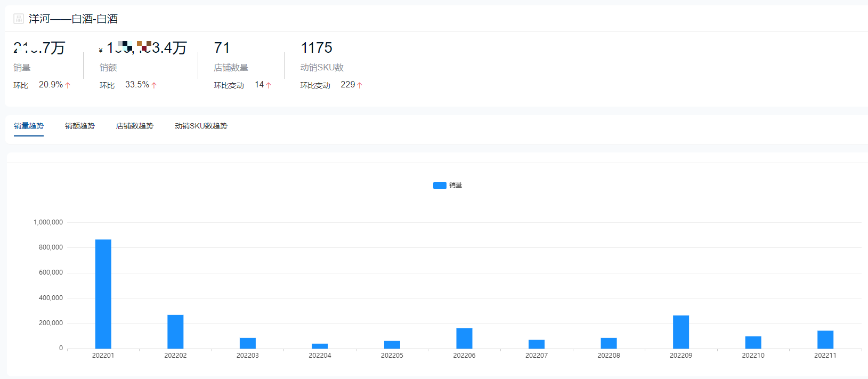
Task: Click the 202206 sales bar
Action: [x=464, y=338]
